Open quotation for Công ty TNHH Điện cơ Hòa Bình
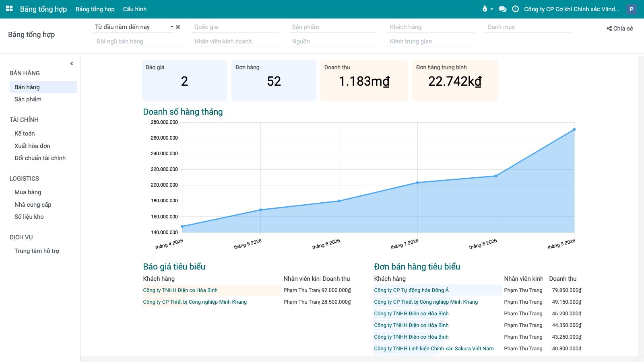This screenshot has height=362, width=644. (180, 290)
